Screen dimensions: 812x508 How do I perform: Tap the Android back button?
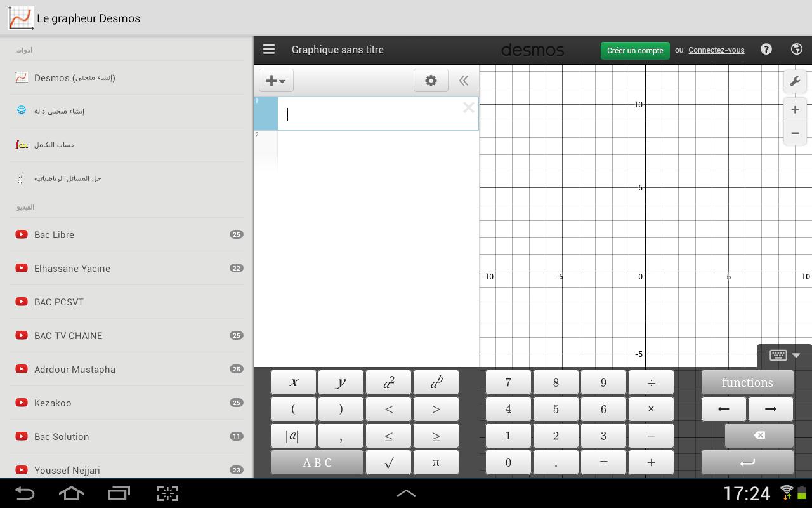point(24,493)
